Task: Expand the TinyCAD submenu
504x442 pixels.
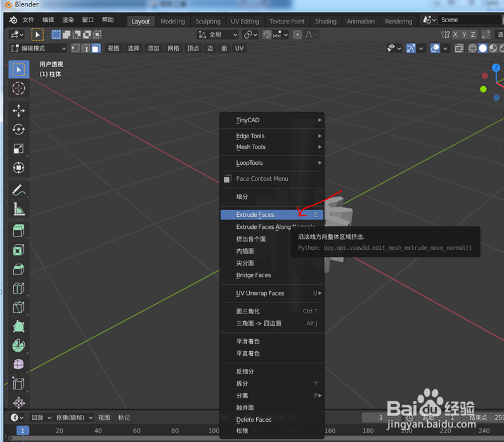Action: click(x=272, y=120)
